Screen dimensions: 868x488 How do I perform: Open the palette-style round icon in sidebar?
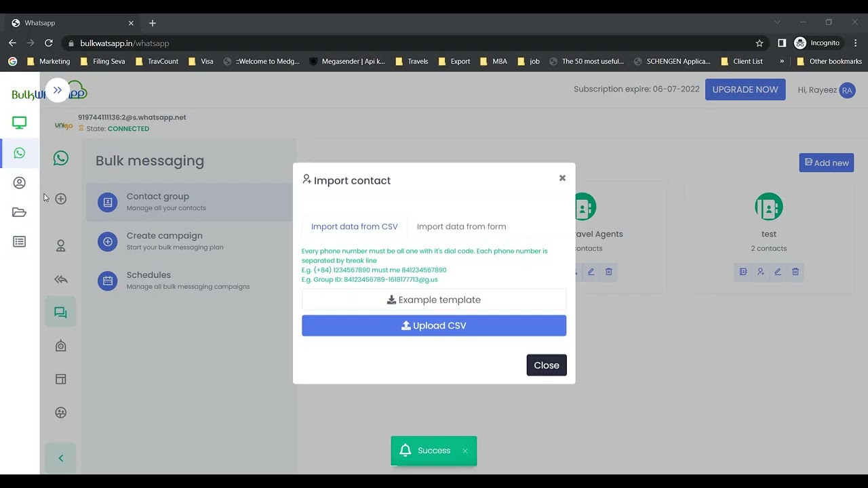coord(61,412)
